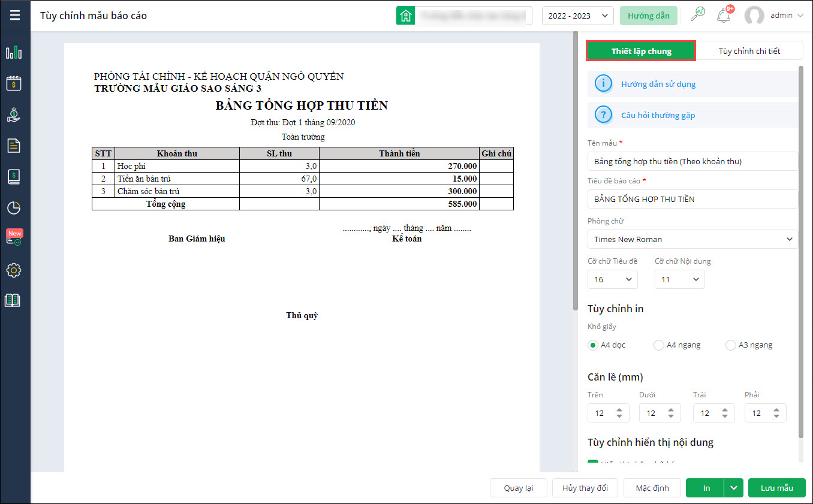Open the school year 2022 - 2023 dropdown
Image resolution: width=813 pixels, height=504 pixels.
pos(577,16)
